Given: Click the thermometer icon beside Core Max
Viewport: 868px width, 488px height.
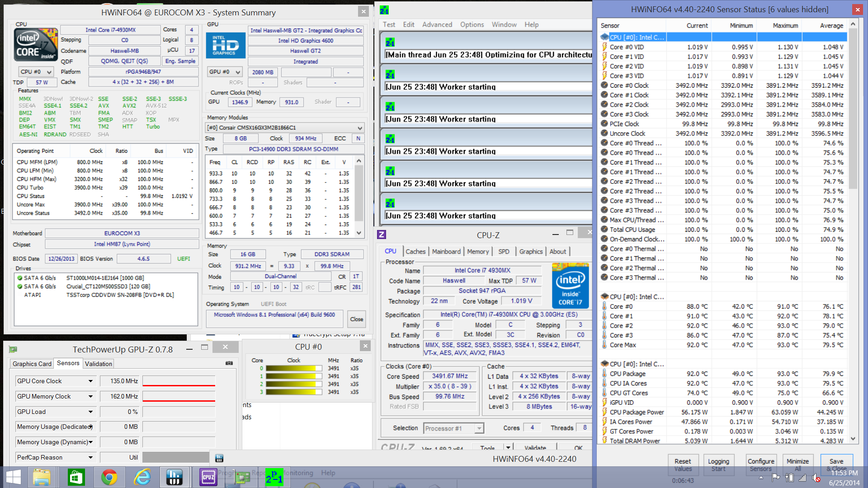Looking at the screenshot, I should point(604,345).
